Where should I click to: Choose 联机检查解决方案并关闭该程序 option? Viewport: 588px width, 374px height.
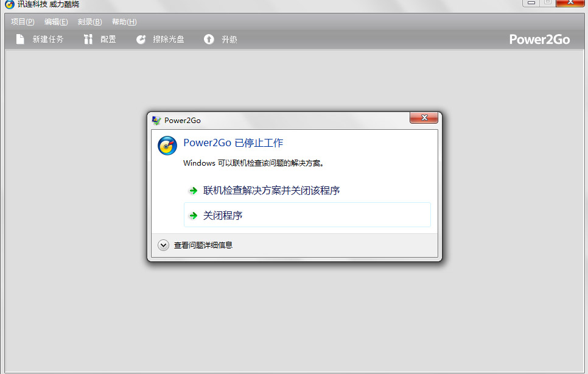pyautogui.click(x=307, y=190)
